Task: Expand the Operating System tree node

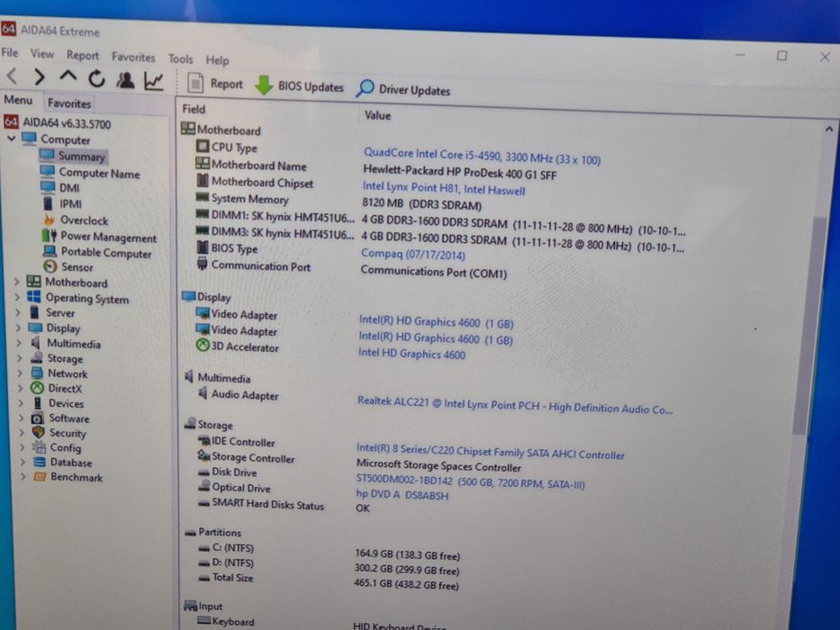Action: [x=17, y=297]
